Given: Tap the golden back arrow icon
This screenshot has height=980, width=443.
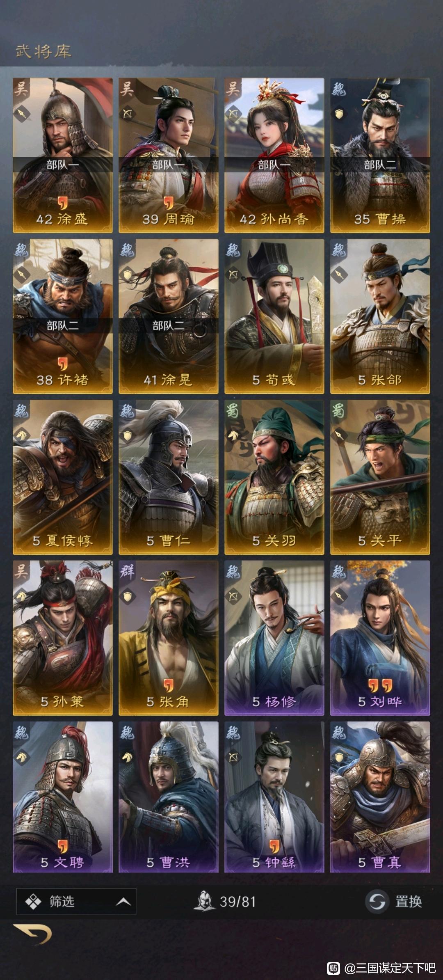Looking at the screenshot, I should 33,934.
